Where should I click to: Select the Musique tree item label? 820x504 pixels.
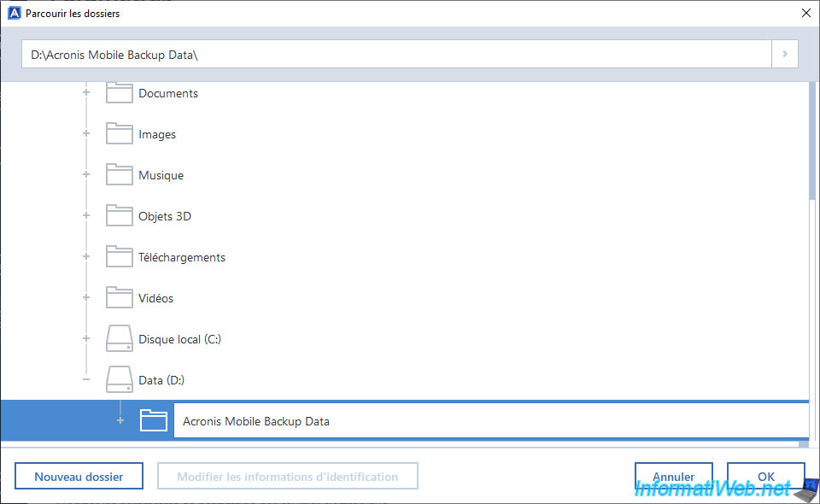coord(161,175)
